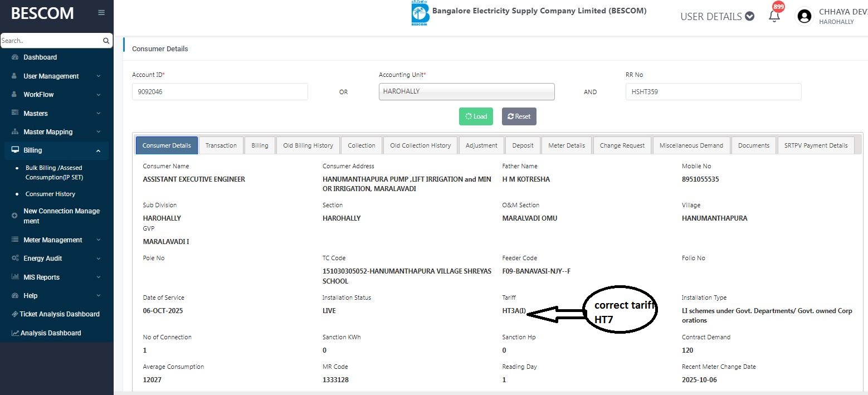Image resolution: width=868 pixels, height=395 pixels.
Task: Click the Ticket Analysis Dashboard label
Action: point(60,314)
